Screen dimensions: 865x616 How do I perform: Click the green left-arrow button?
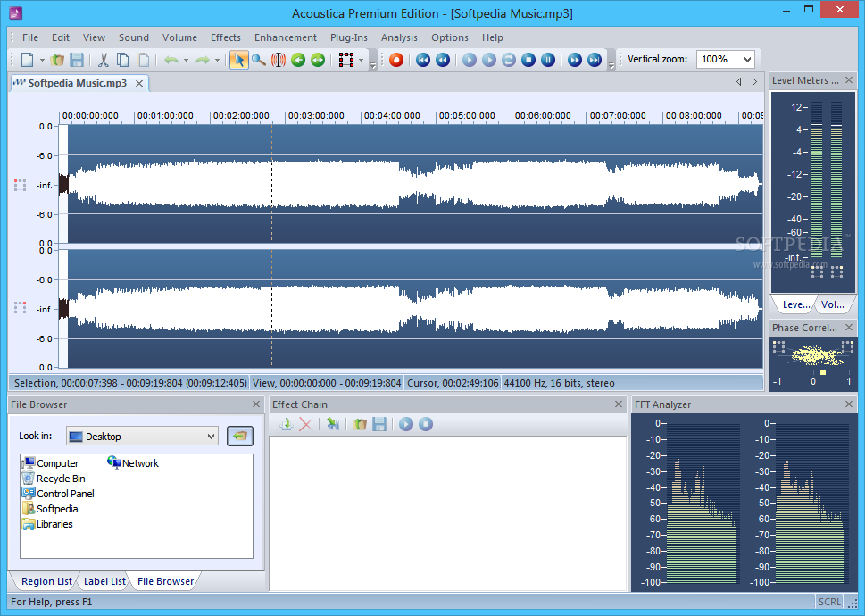[x=298, y=60]
